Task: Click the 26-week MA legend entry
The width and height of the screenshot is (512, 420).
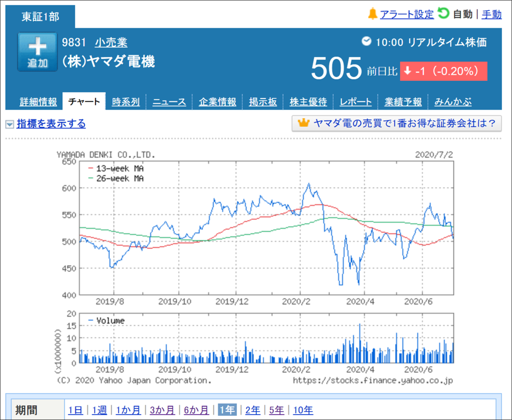Action: [115, 178]
